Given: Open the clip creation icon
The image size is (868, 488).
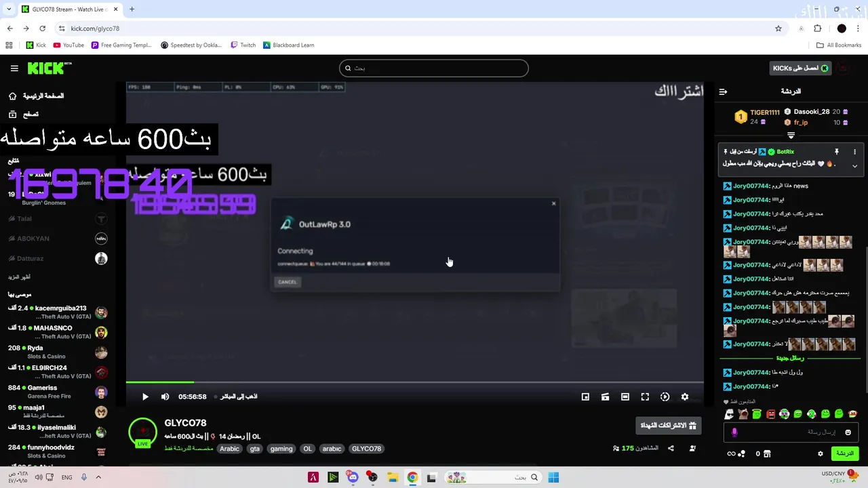Looking at the screenshot, I should pyautogui.click(x=605, y=396).
